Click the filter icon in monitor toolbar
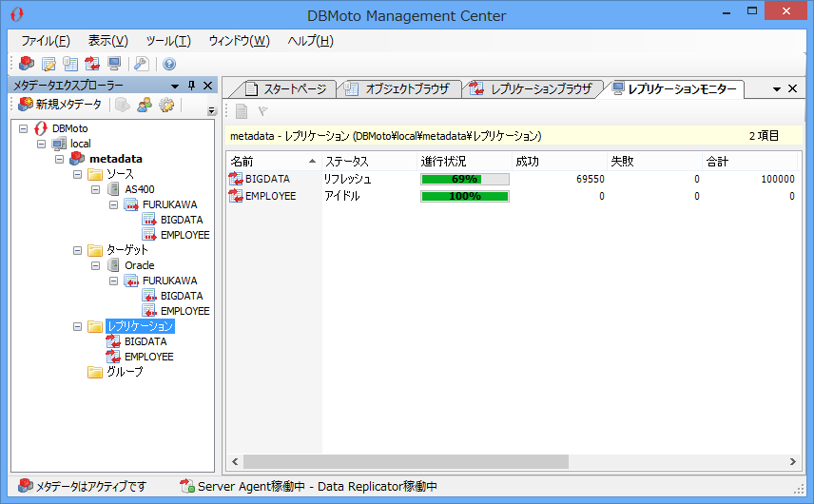Screen dimensions: 814x504 tap(263, 111)
